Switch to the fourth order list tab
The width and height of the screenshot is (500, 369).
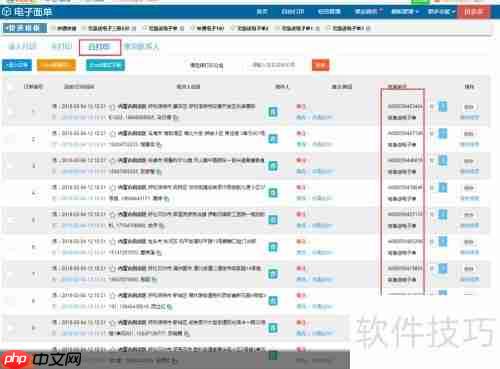pos(141,46)
